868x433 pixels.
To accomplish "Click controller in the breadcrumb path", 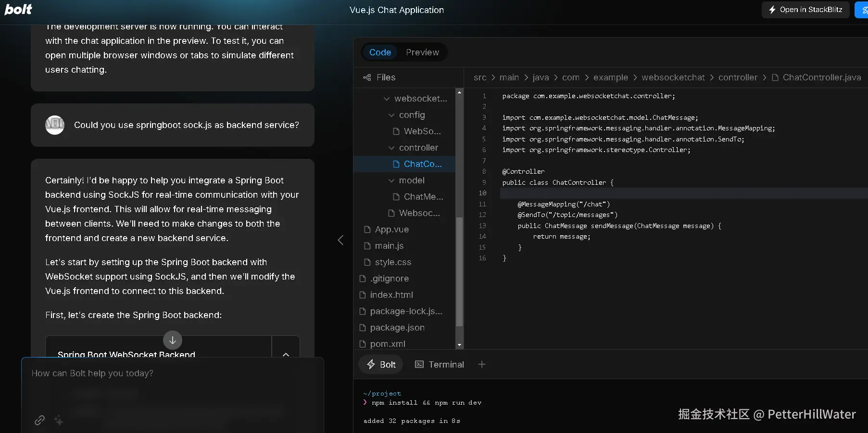I will coord(738,77).
